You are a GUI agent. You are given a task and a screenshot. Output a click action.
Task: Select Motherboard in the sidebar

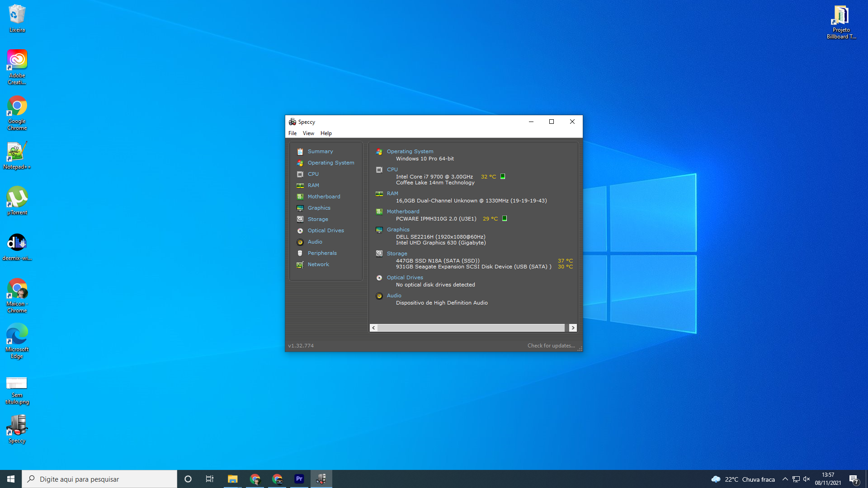click(324, 197)
